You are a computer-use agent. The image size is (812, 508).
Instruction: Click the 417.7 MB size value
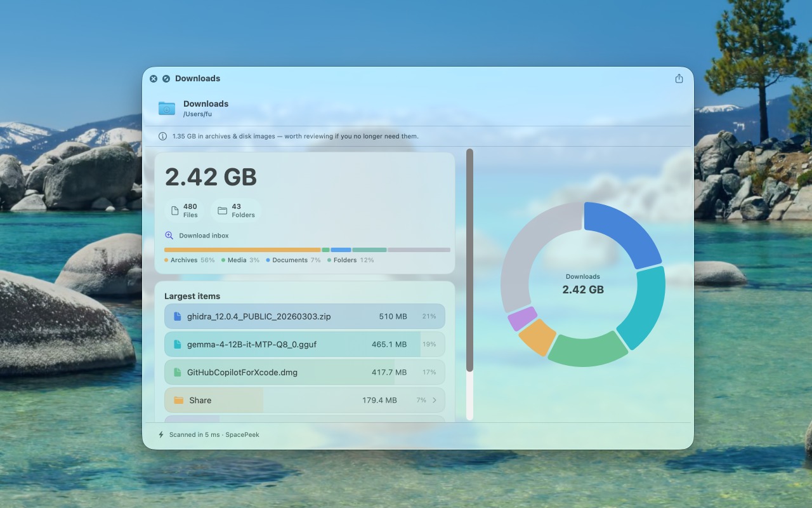pyautogui.click(x=390, y=372)
